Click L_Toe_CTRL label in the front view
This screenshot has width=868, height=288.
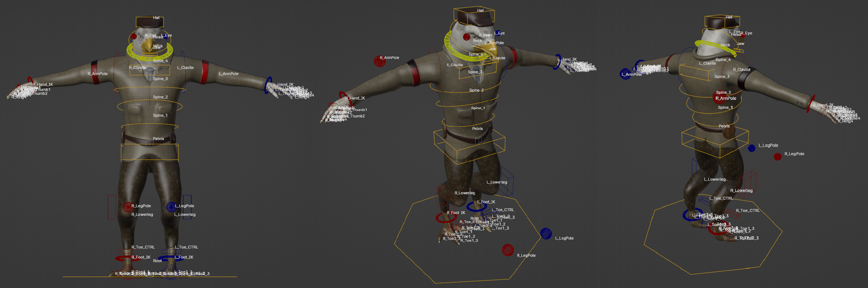pyautogui.click(x=187, y=247)
